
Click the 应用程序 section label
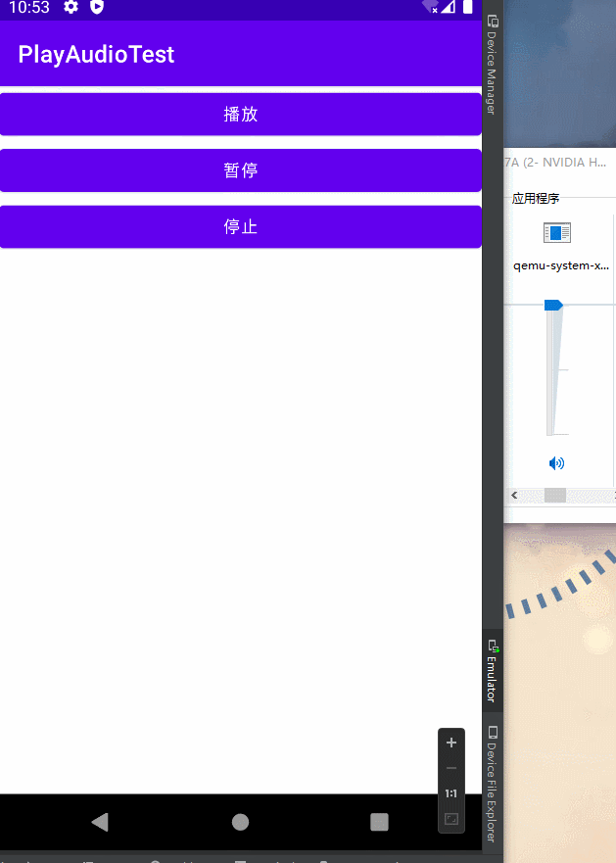[x=536, y=198]
